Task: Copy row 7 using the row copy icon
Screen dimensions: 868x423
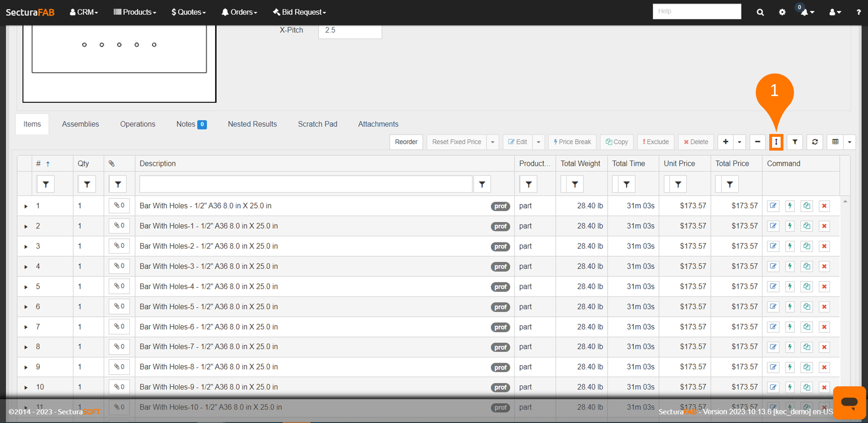Action: [x=806, y=327]
